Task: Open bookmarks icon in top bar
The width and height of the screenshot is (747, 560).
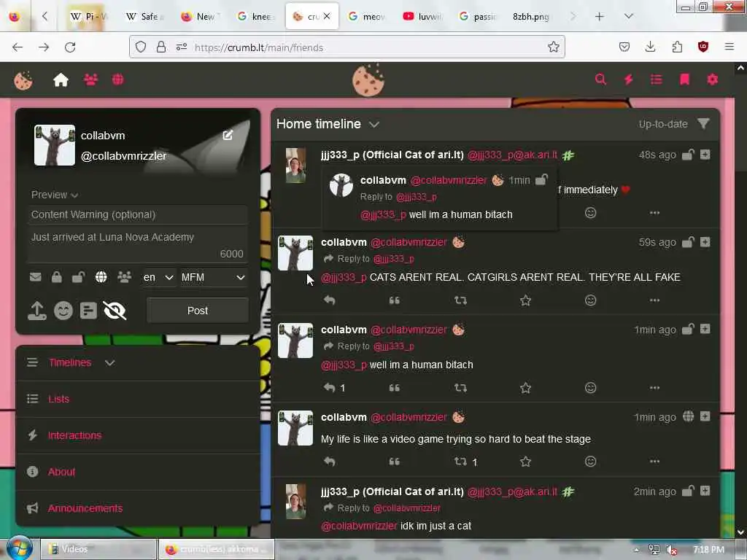Action: point(684,79)
